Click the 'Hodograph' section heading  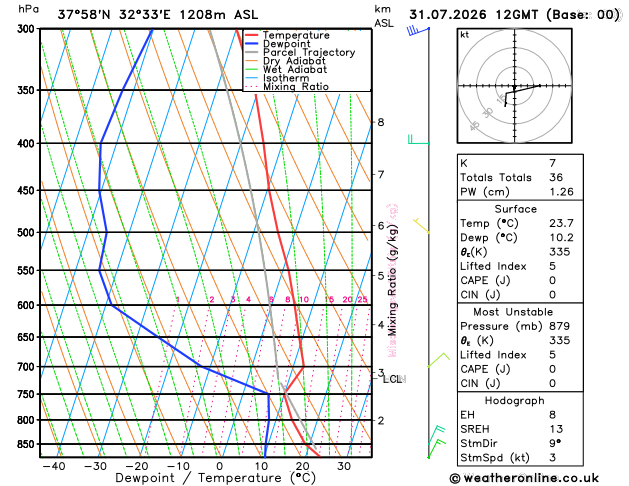click(x=515, y=401)
